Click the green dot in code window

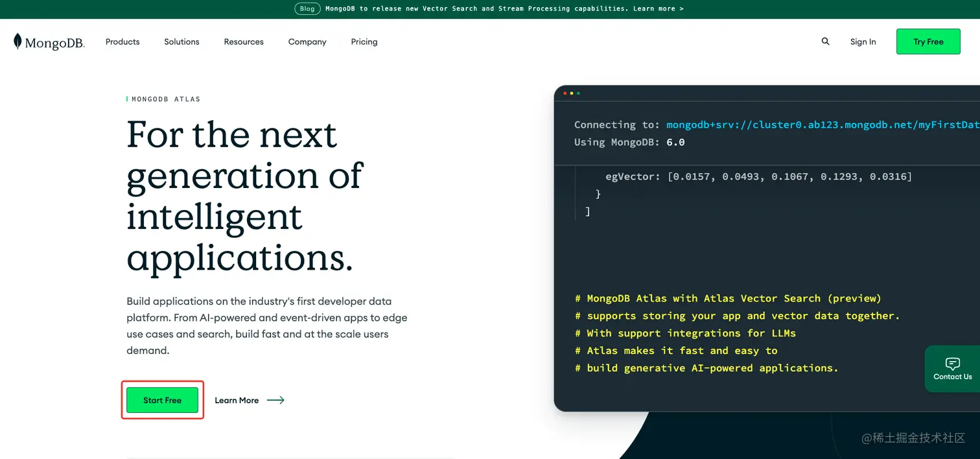click(578, 93)
